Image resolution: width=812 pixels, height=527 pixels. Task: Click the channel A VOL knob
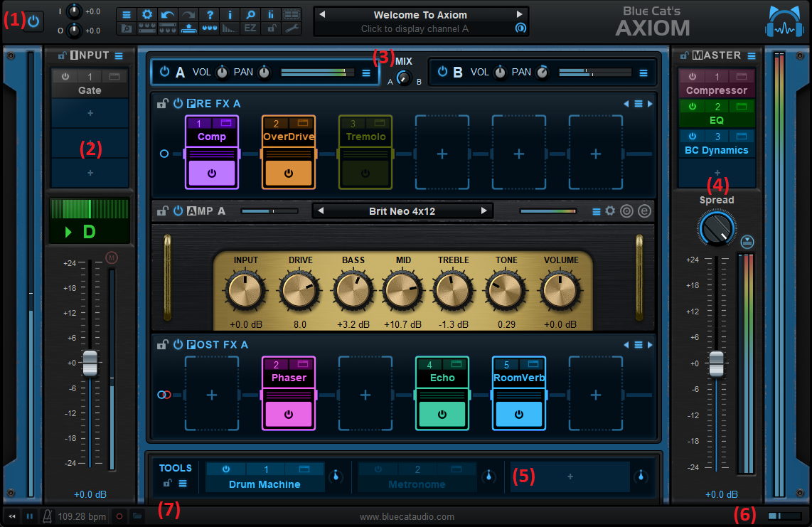coord(222,73)
